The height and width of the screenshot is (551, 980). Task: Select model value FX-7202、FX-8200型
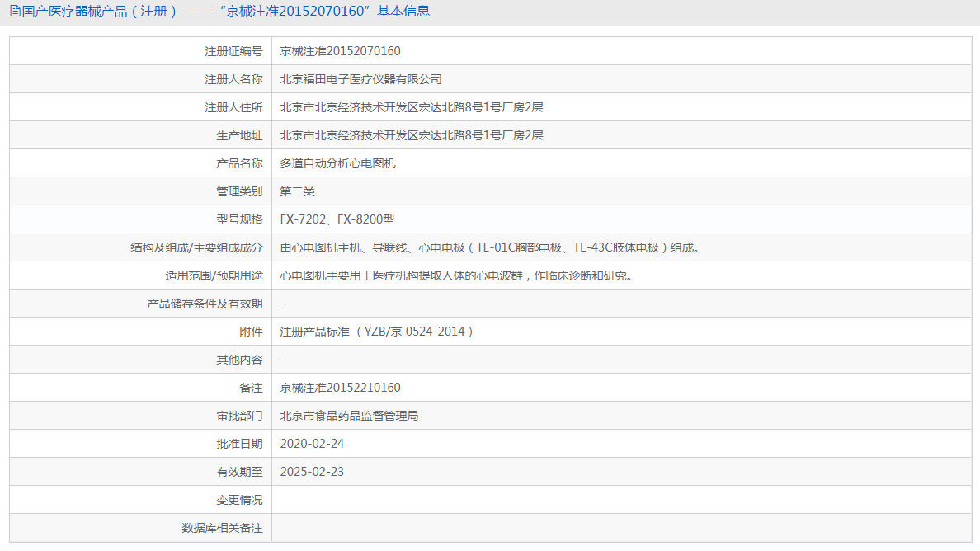337,219
